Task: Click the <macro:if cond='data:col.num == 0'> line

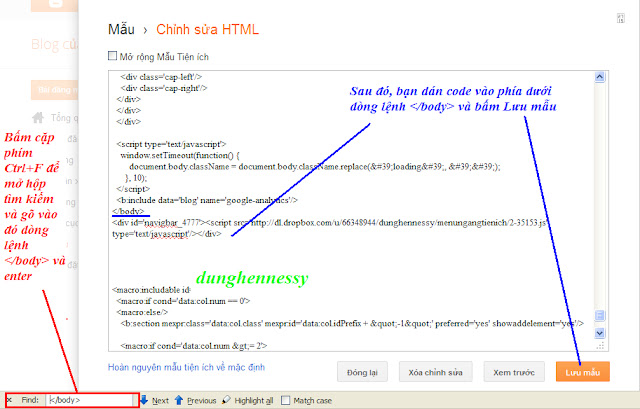Action: 183,301
